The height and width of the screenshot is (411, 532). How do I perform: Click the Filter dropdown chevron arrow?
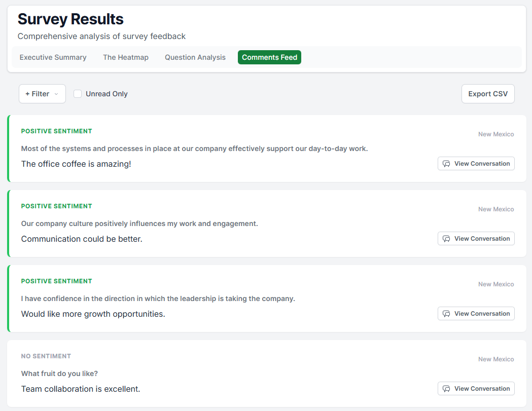[56, 94]
